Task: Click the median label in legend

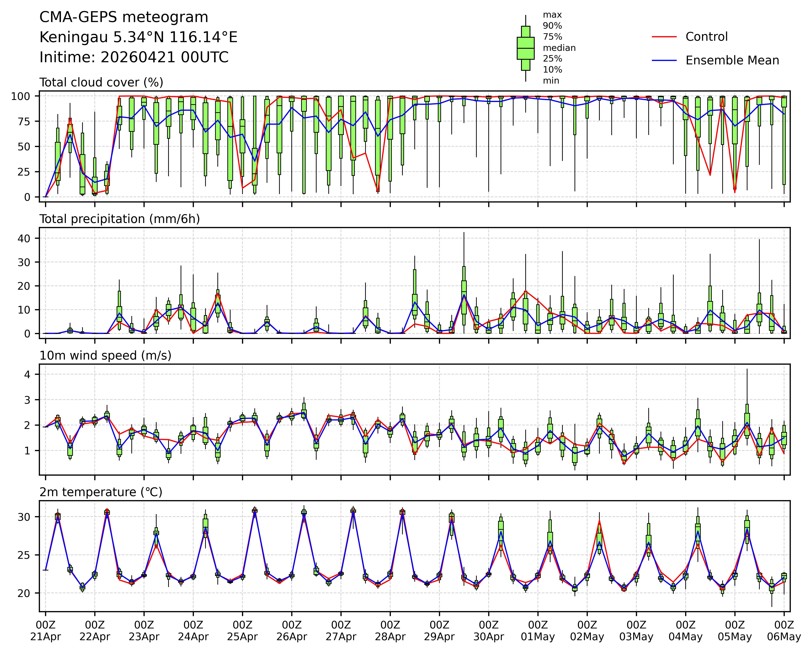Action: (x=559, y=48)
